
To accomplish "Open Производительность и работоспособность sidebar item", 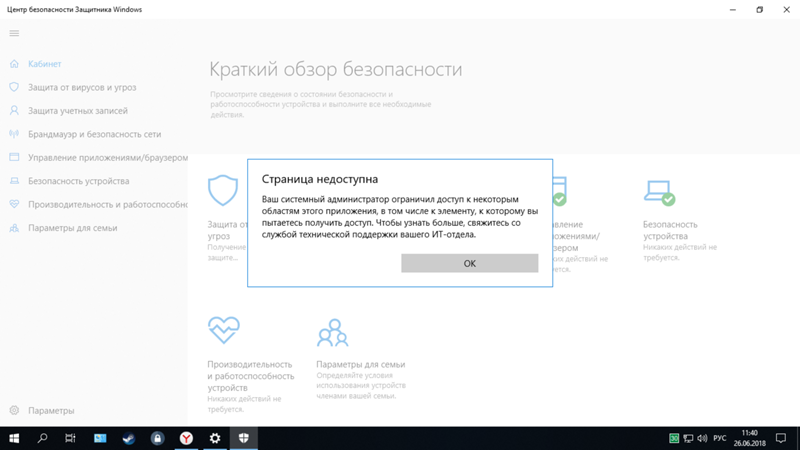I will tap(108, 205).
